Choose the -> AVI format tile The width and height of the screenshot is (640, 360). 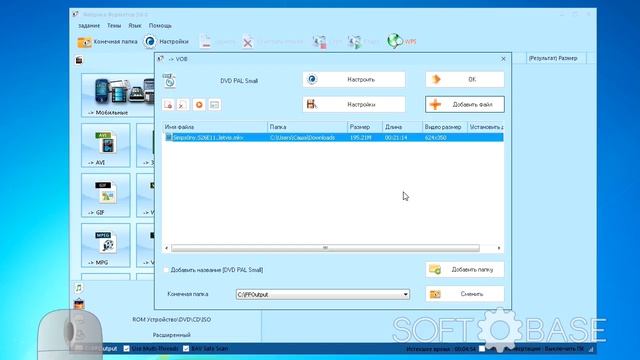(x=106, y=145)
